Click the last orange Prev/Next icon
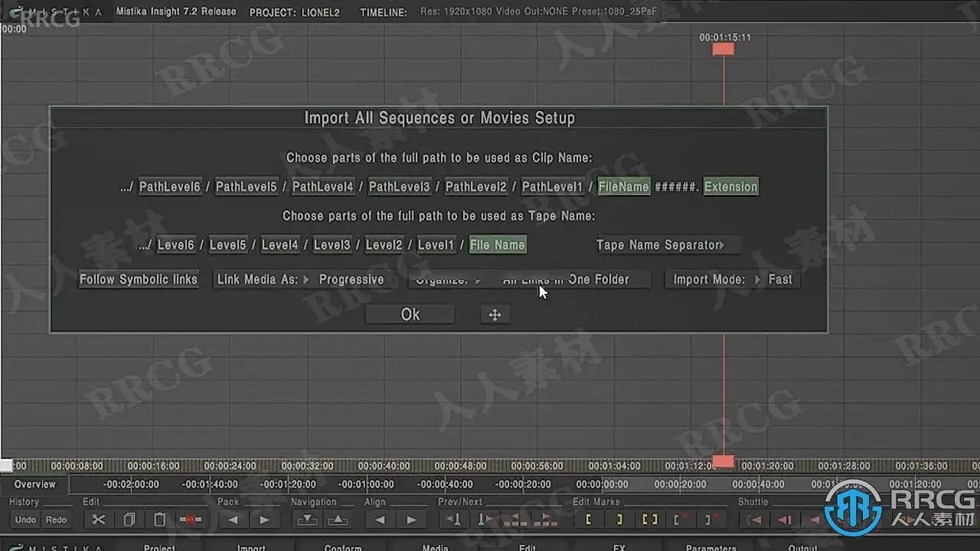Image resolution: width=980 pixels, height=551 pixels. pos(545,520)
